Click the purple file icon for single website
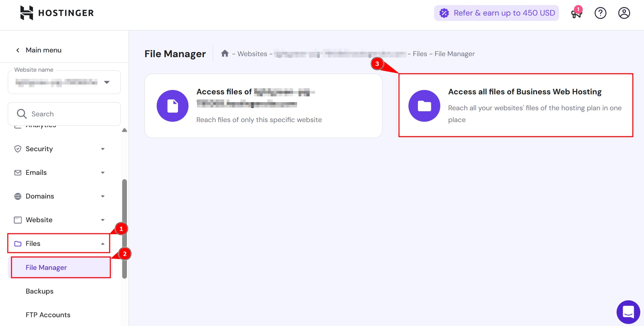 [173, 106]
